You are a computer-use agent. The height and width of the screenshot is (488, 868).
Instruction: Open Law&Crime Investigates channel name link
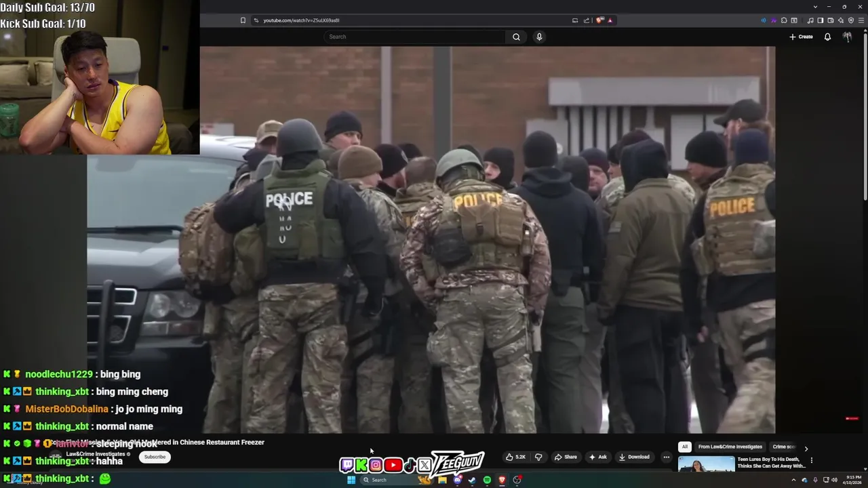coord(96,454)
